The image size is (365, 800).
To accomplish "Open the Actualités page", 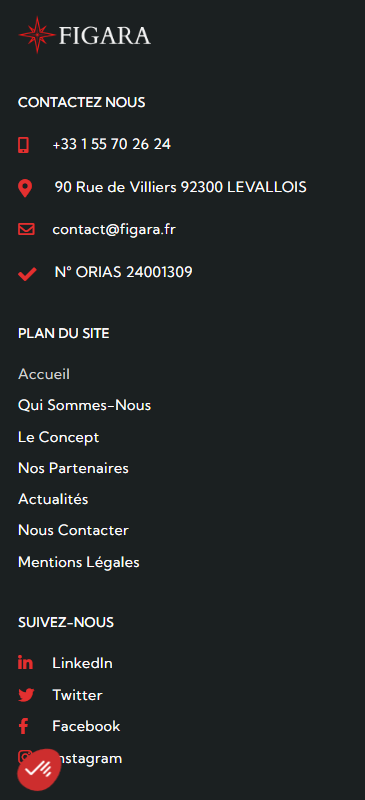I will click(x=53, y=499).
